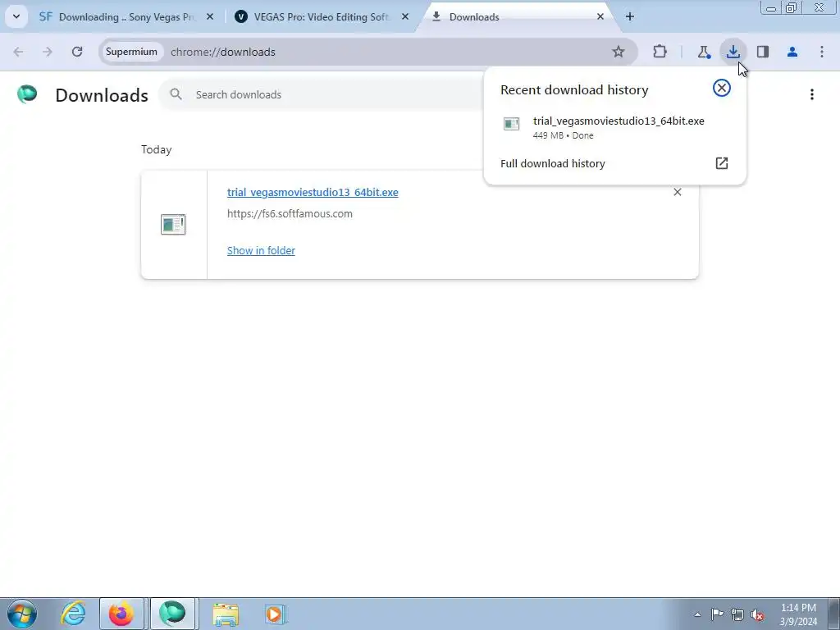Viewport: 840px width, 630px height.
Task: Select the Supermium taskbar button
Action: tap(172, 614)
